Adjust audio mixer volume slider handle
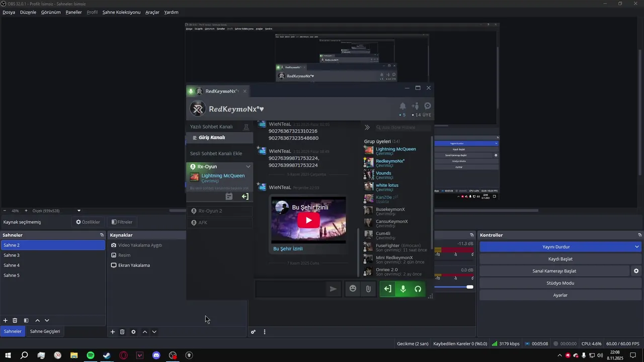 (x=470, y=287)
